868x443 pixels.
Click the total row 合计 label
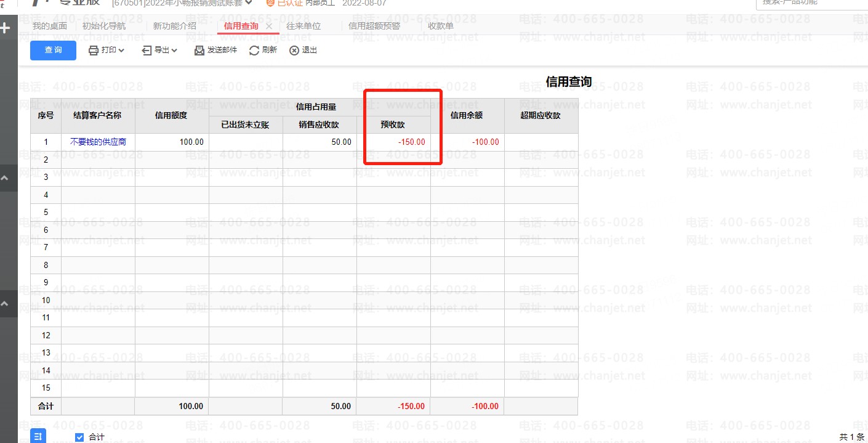46,406
